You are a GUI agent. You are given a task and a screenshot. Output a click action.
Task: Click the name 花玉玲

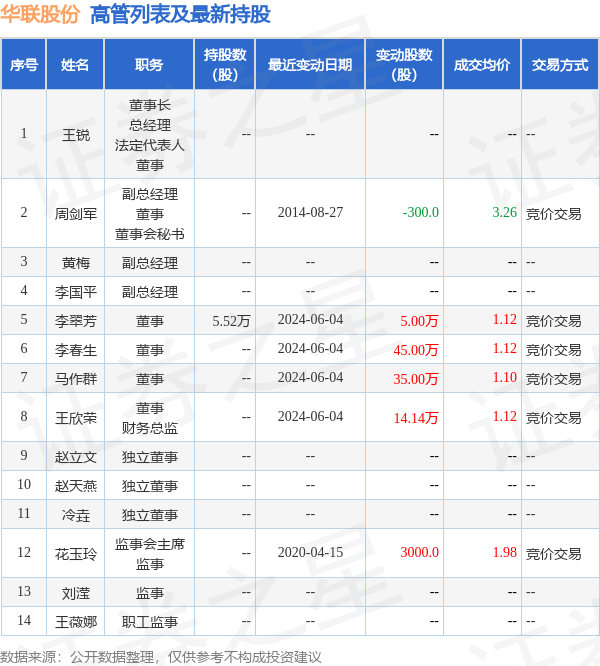point(76,554)
